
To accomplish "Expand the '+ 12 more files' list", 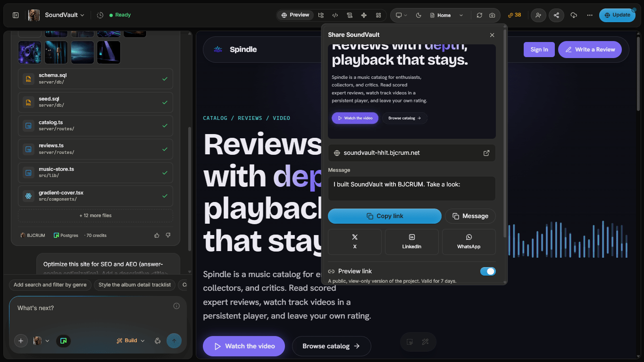I will tap(95, 216).
